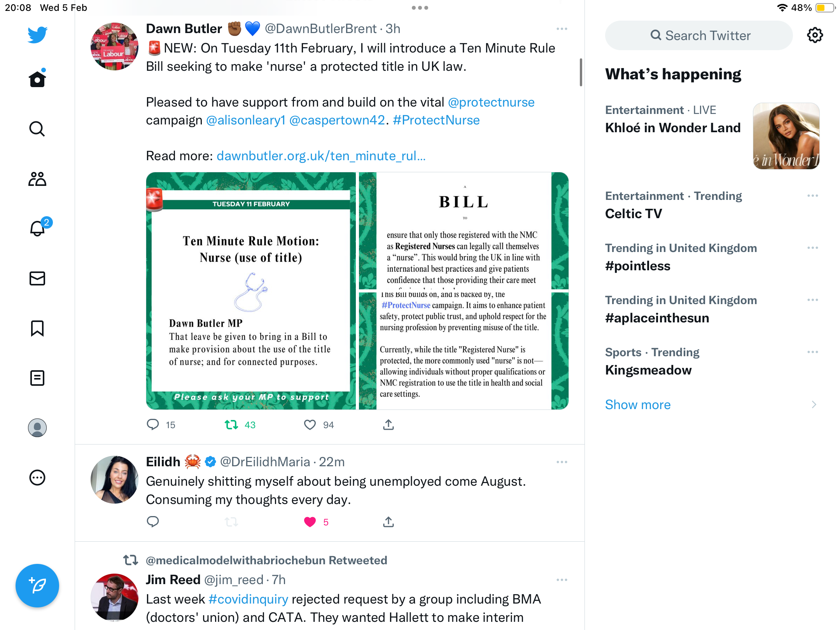
Task: Open more options on Dawn Butler's tweet
Action: click(562, 29)
